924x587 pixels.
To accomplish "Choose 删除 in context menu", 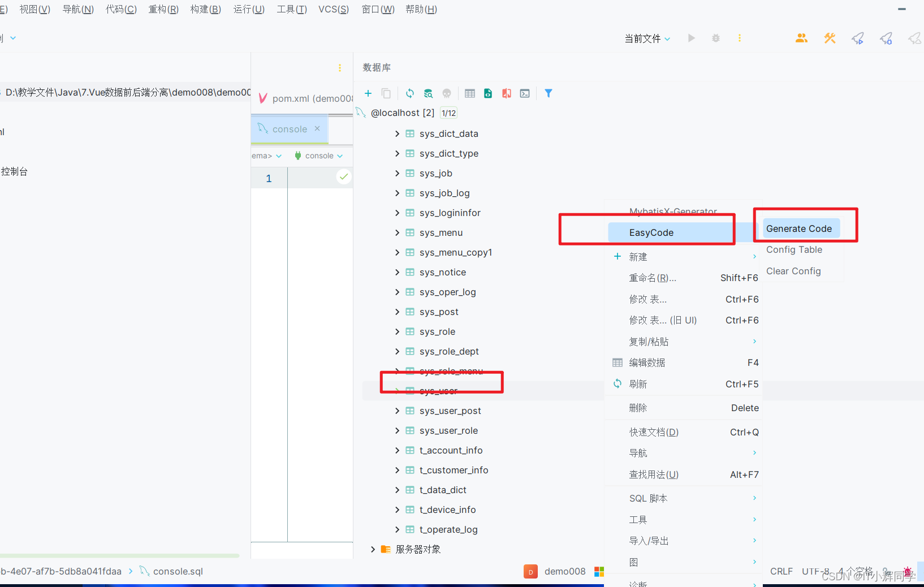I will [x=683, y=408].
